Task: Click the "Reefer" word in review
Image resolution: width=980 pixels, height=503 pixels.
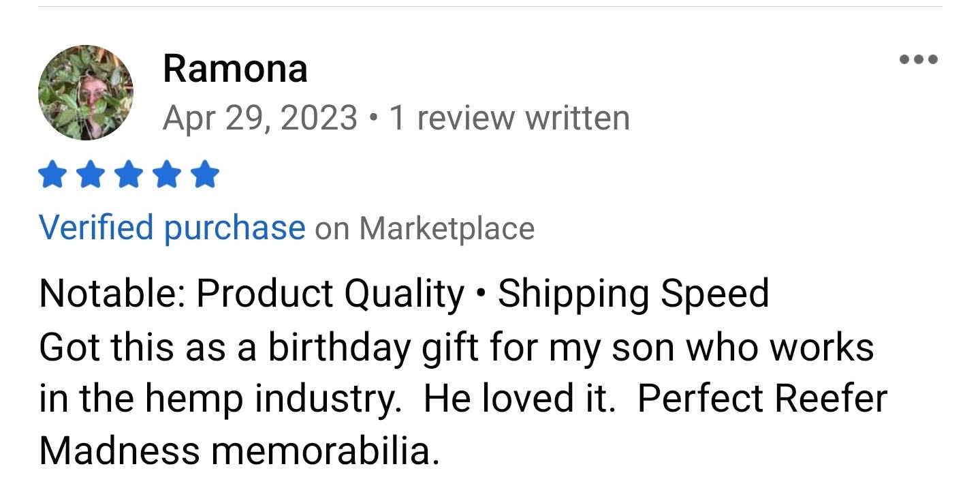Action: pos(831,399)
